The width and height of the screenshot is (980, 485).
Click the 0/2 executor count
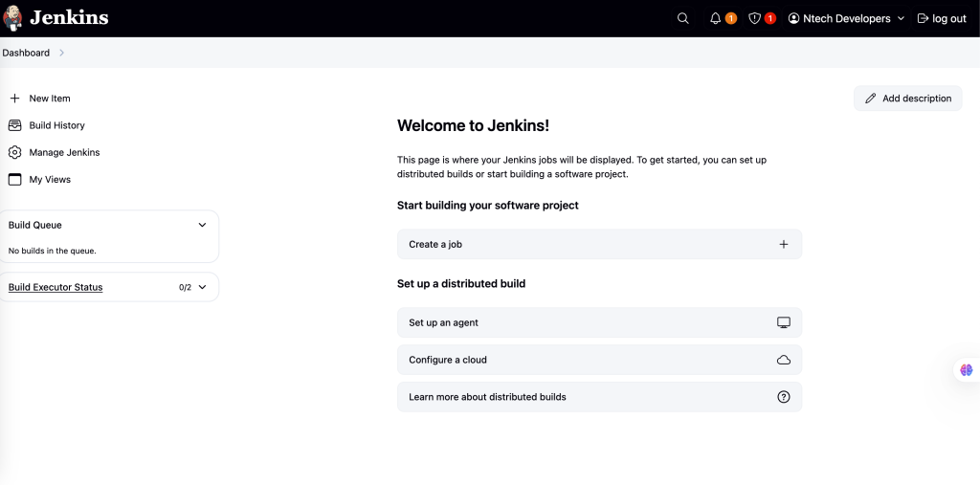point(185,288)
